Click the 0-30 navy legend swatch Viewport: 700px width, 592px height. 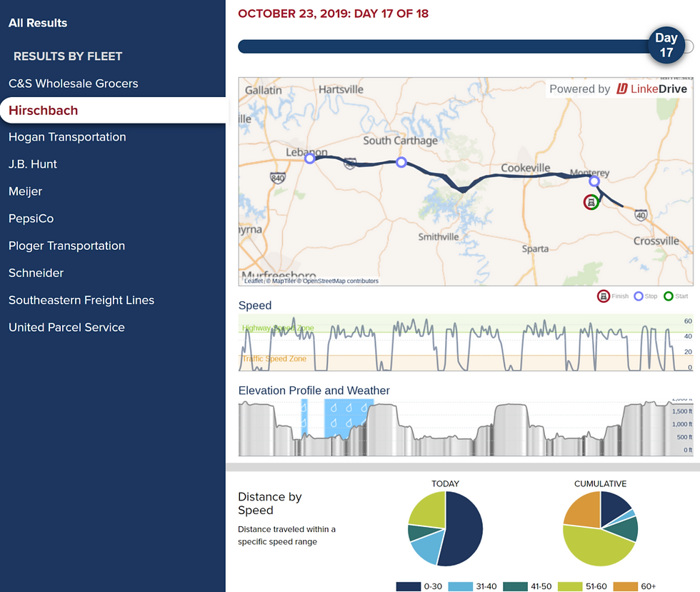point(409,586)
